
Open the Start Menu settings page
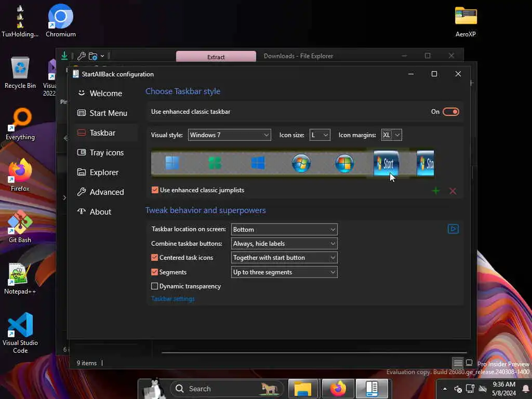[x=106, y=113]
